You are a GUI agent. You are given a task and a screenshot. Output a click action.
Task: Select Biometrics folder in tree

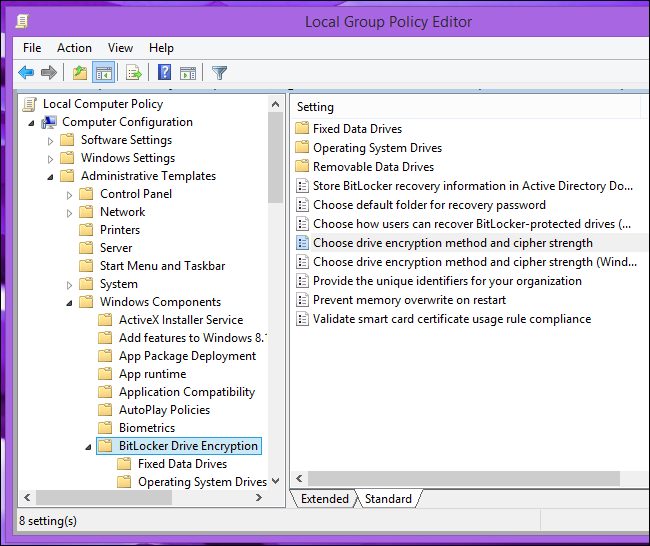(x=146, y=428)
